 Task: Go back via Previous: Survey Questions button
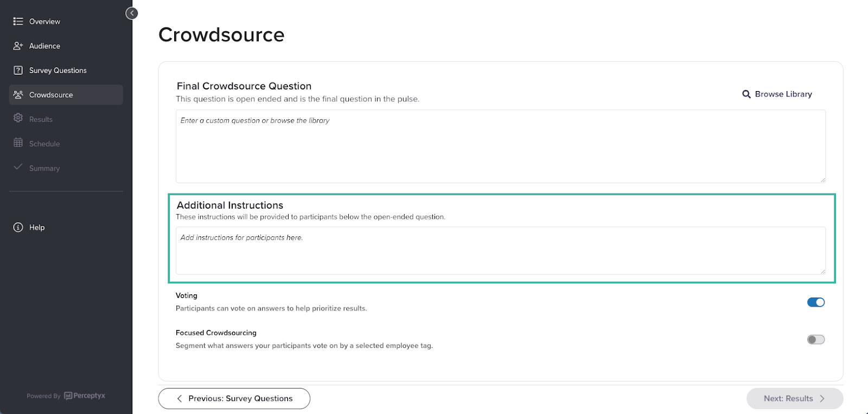click(234, 398)
